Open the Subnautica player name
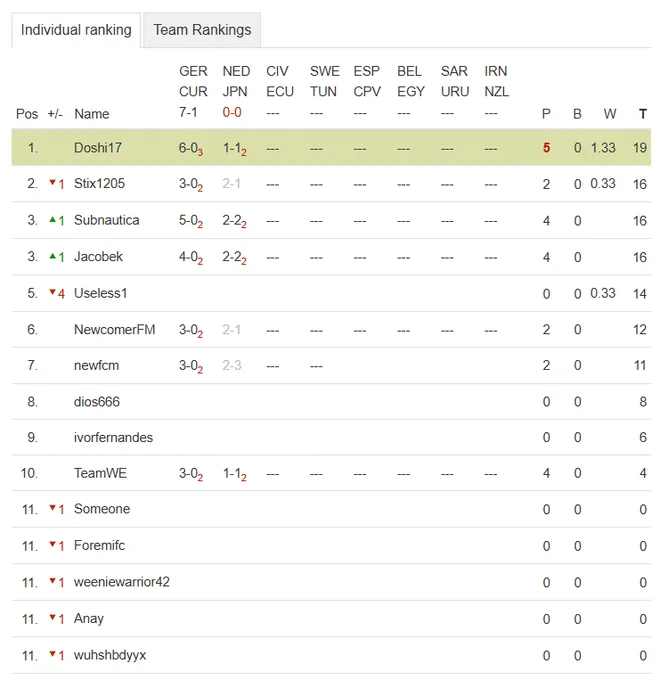 coord(107,220)
